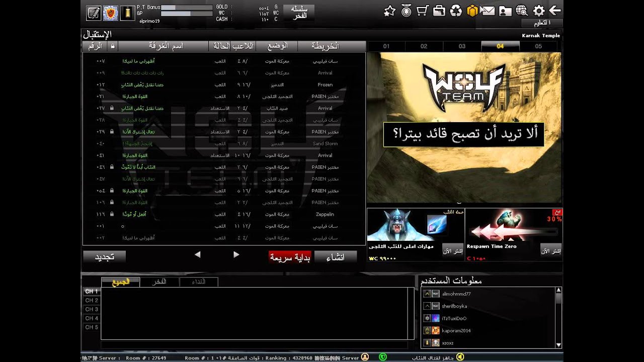
Task: Select chat channel CH 3
Action: (x=92, y=310)
